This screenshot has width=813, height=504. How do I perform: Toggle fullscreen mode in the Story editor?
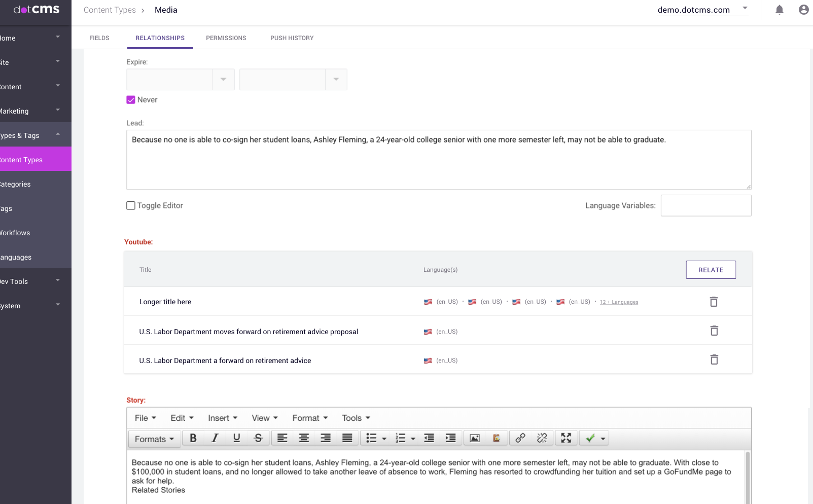pyautogui.click(x=566, y=438)
